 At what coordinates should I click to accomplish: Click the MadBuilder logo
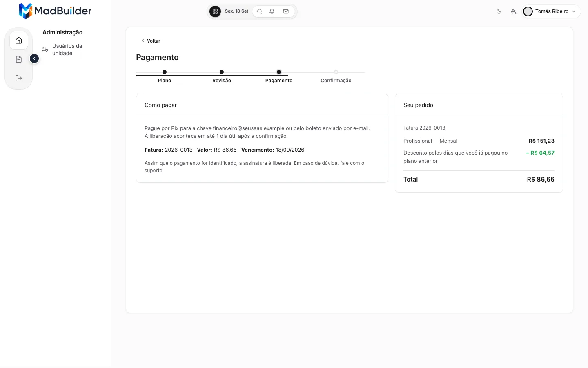56,11
